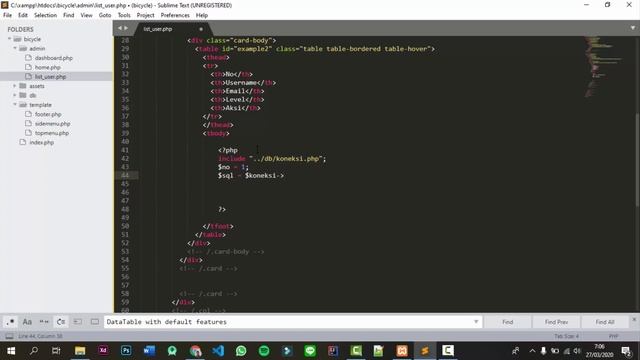
Task: Click Sublime Text taskbar icon
Action: click(x=425, y=351)
